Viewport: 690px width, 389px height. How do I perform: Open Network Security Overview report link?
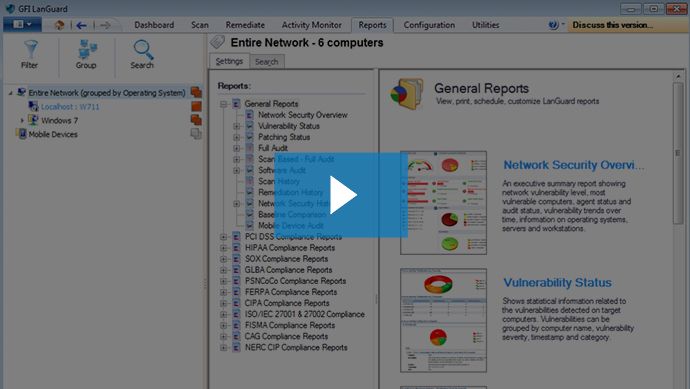pyautogui.click(x=574, y=165)
